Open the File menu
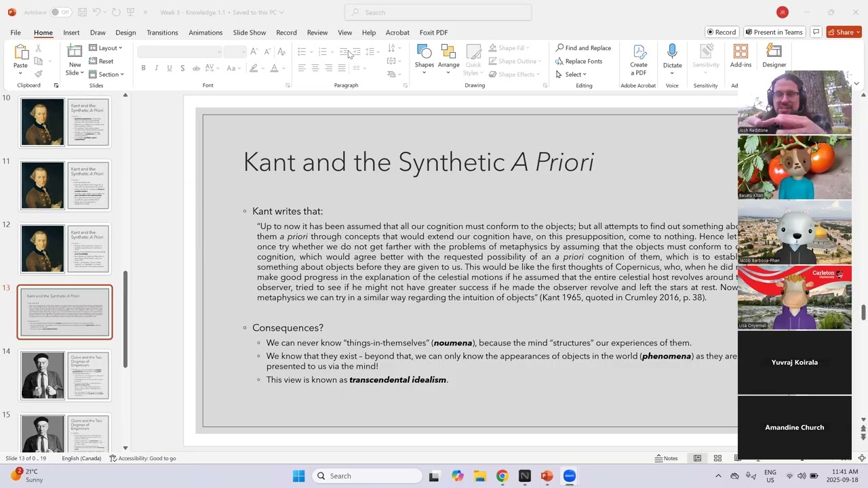 click(x=15, y=33)
